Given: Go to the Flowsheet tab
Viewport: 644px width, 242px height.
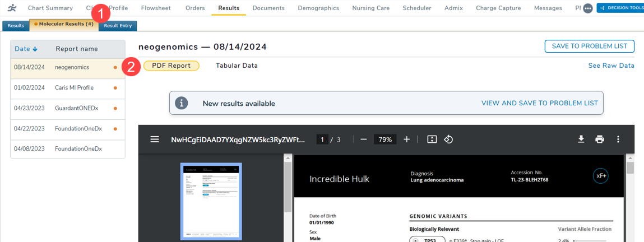Looking at the screenshot, I should (x=157, y=8).
